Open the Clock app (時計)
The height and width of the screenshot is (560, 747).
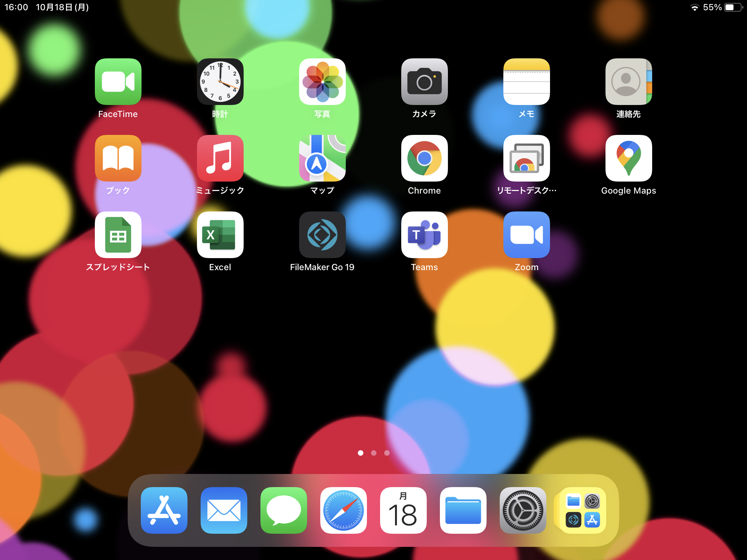point(220,82)
